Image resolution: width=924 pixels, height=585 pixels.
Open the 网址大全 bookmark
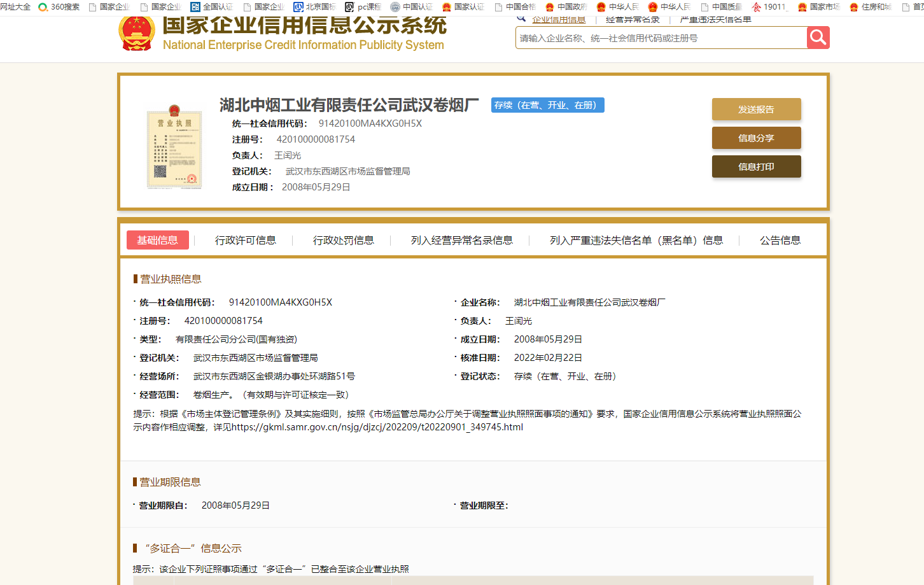pyautogui.click(x=15, y=7)
